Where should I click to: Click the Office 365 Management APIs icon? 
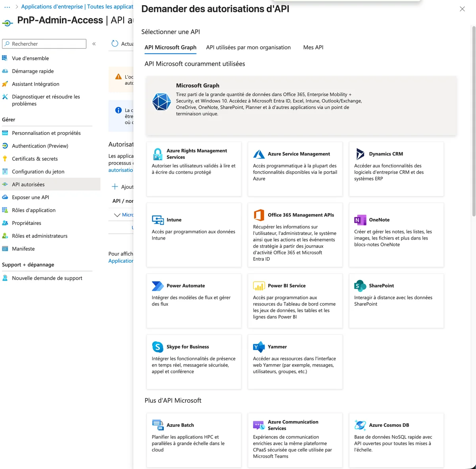(x=259, y=215)
